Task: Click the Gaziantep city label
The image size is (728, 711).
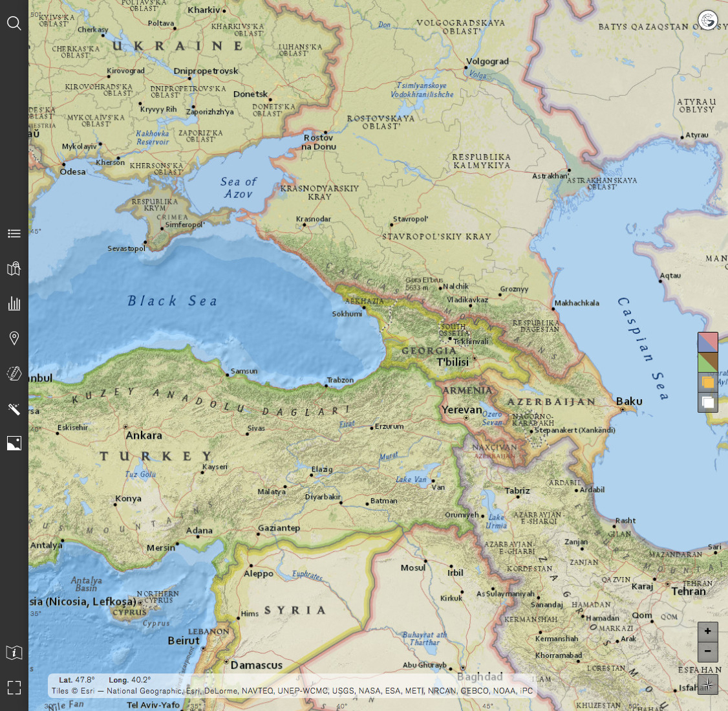Action: [279, 529]
